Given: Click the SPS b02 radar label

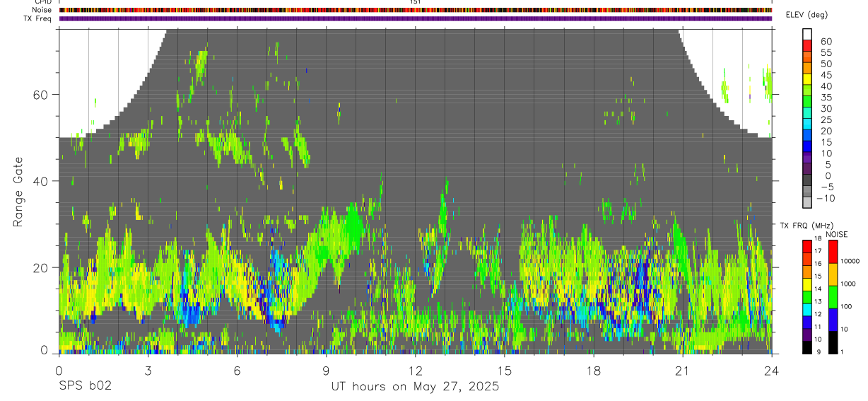Looking at the screenshot, I should pos(84,386).
